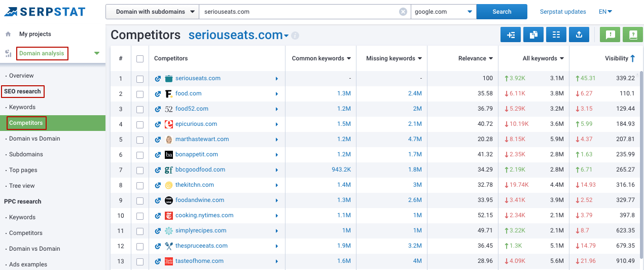This screenshot has height=270, width=644.
Task: Check the box for marthastewart.com row
Action: click(x=140, y=140)
